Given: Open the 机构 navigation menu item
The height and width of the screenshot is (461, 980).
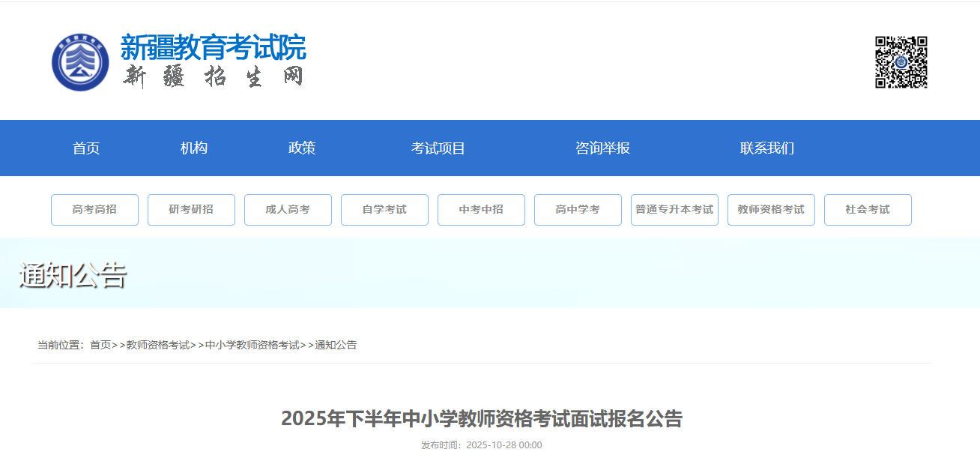Looking at the screenshot, I should (194, 148).
